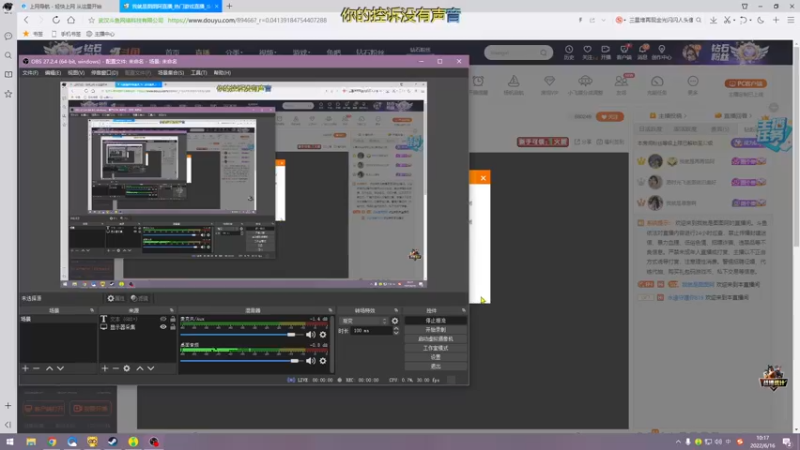This screenshot has width=800, height=450.
Task: Open Douyu 消息 messages bell icon
Action: click(642, 52)
